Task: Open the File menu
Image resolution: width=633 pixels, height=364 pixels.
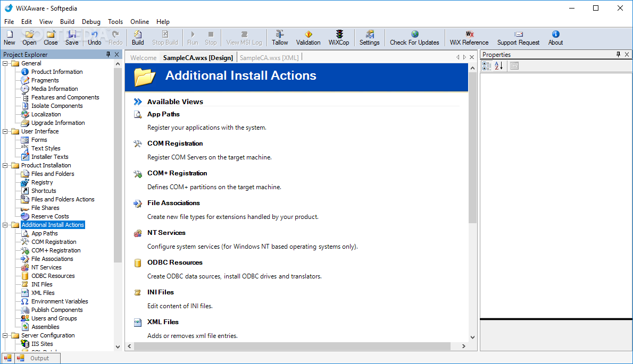Action: click(9, 22)
